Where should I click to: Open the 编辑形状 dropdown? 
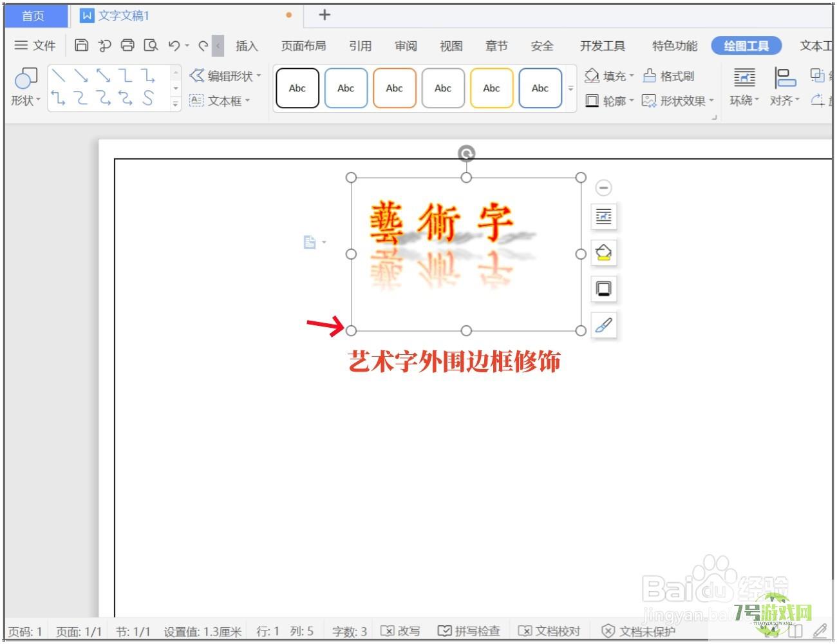225,76
